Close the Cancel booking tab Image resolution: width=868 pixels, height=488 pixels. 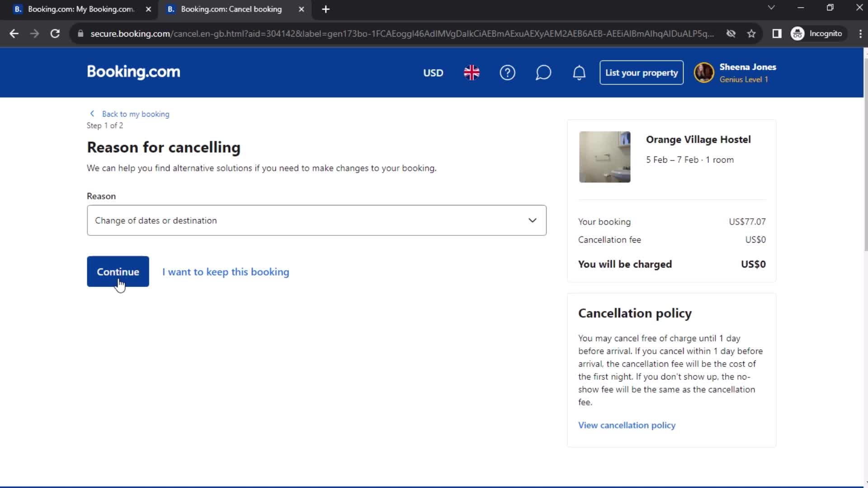pos(301,9)
